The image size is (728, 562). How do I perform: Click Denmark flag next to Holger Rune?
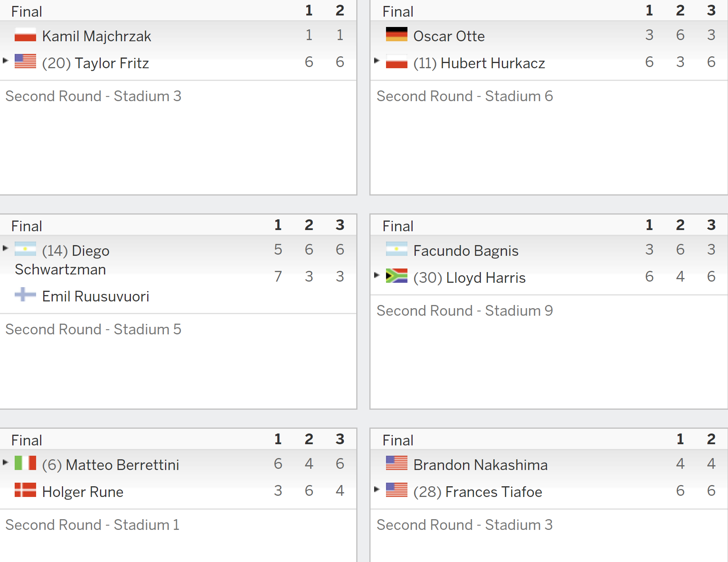coord(25,490)
